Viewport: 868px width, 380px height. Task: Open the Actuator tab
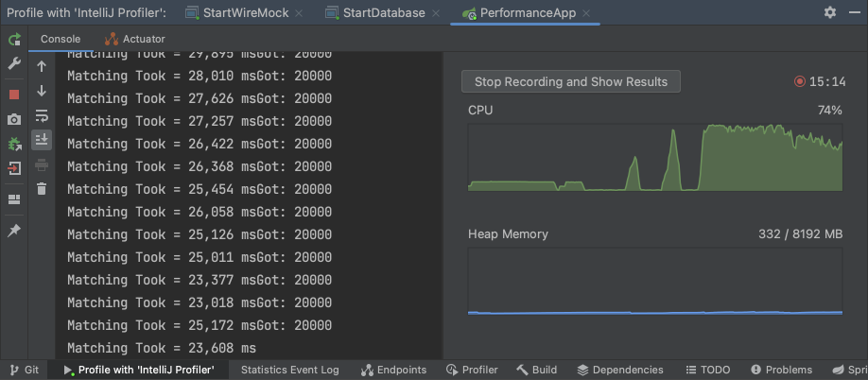134,40
